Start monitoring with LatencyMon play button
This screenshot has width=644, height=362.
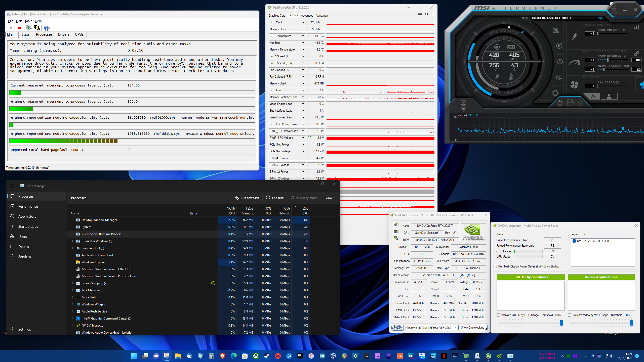click(11, 28)
